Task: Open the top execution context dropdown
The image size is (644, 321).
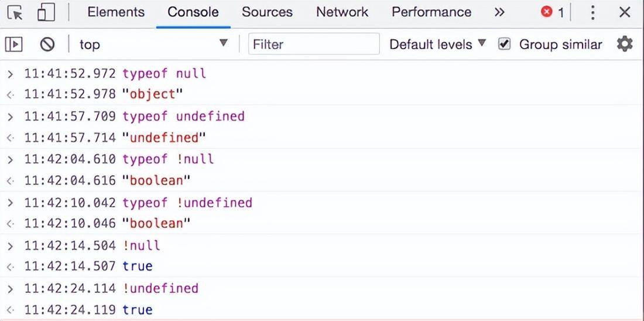Action: coord(153,44)
